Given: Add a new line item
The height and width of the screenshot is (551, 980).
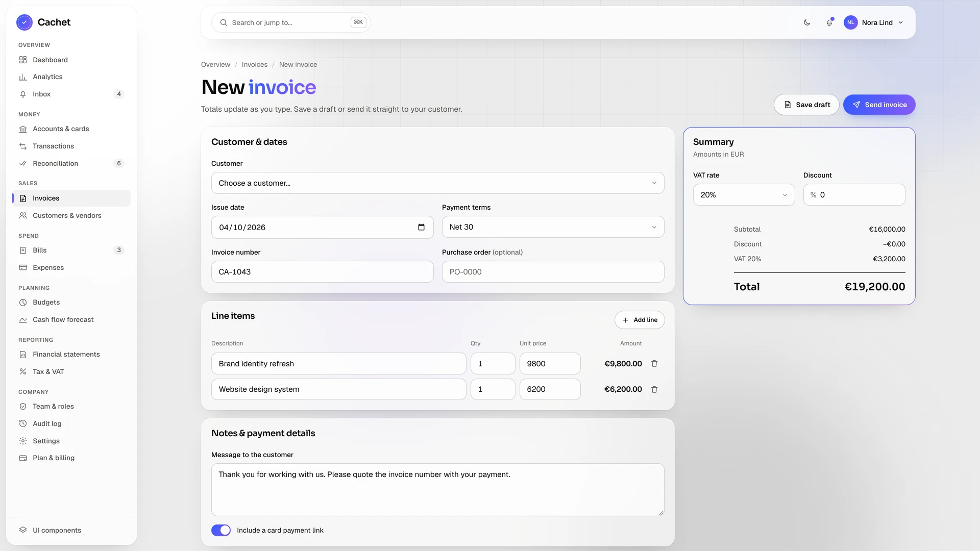Looking at the screenshot, I should [x=640, y=320].
